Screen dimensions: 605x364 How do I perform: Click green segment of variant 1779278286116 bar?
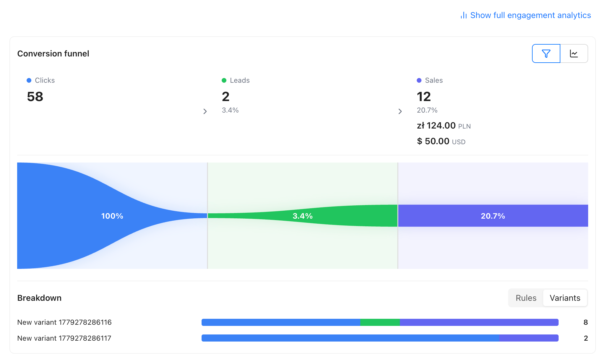(380, 322)
